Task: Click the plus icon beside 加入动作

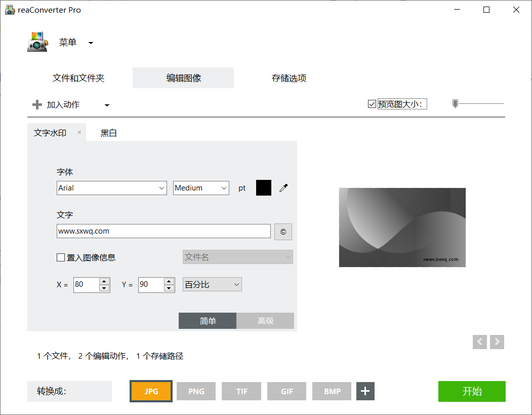Action: click(37, 104)
